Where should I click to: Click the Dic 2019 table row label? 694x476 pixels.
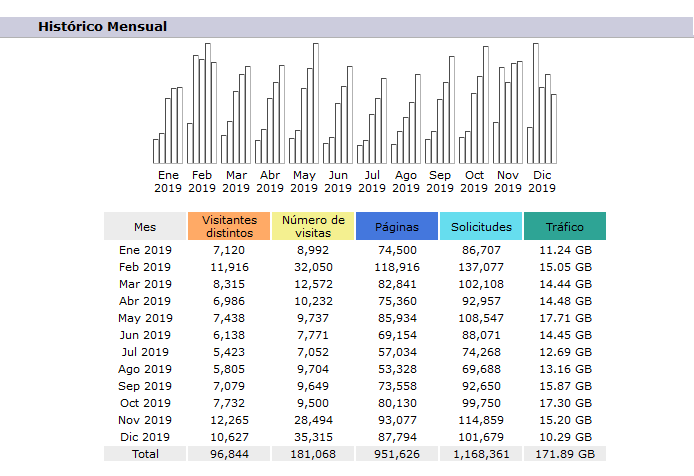[x=145, y=437]
